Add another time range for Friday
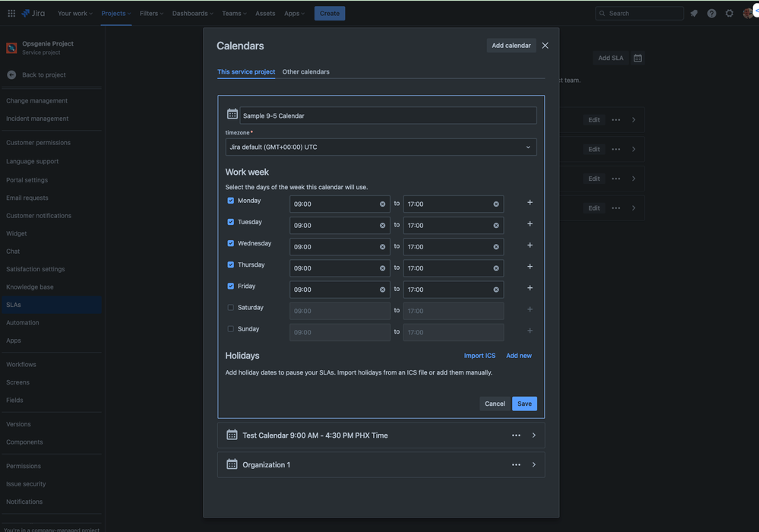759x532 pixels. (530, 287)
